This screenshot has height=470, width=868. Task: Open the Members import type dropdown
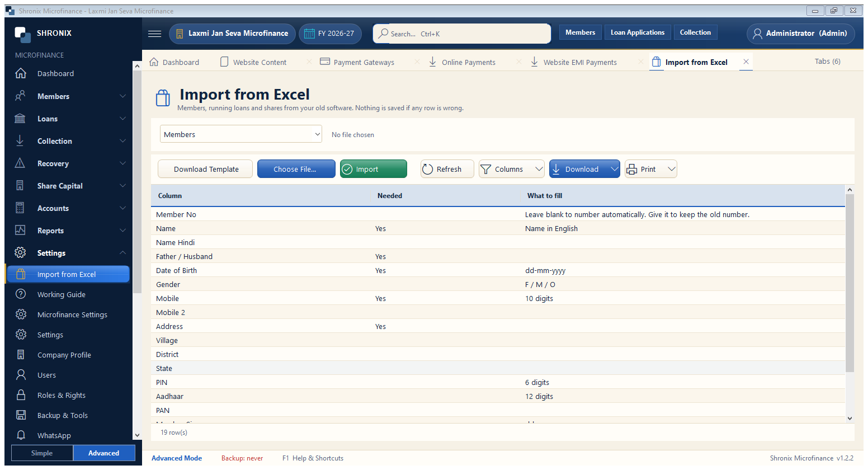[x=241, y=134]
